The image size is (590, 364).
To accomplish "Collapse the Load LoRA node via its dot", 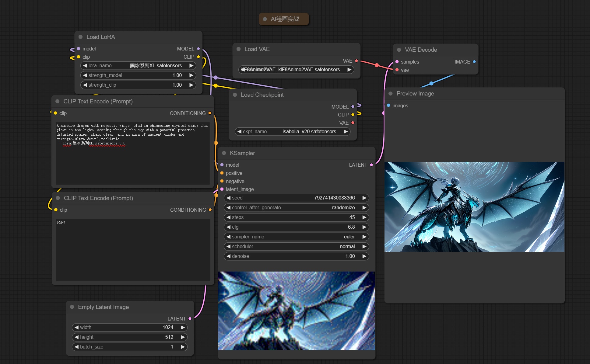I will click(81, 37).
